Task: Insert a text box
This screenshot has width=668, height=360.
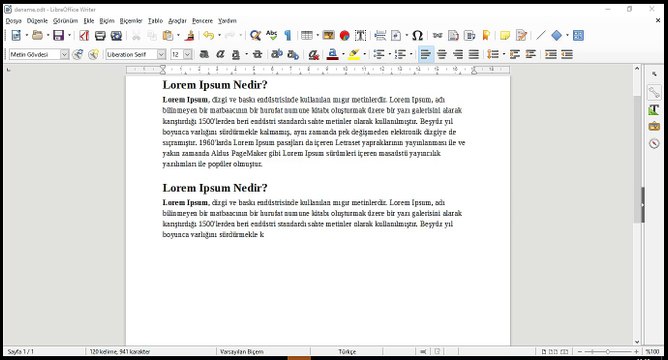Action: [360, 35]
